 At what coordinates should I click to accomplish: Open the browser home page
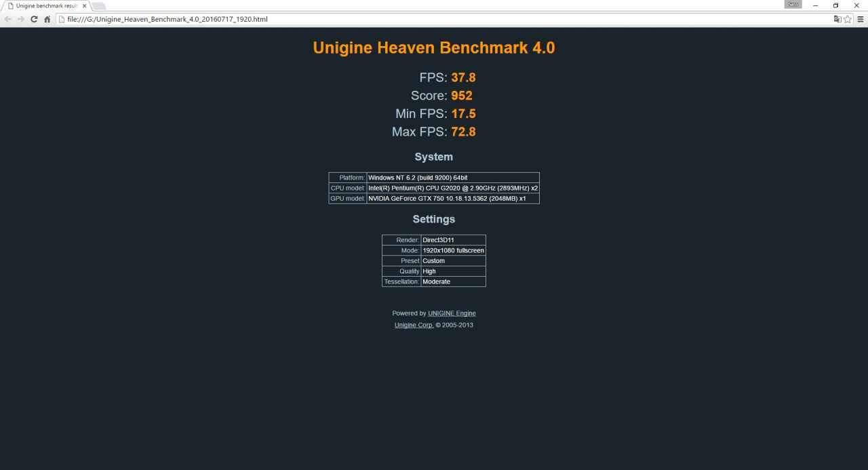(x=47, y=19)
